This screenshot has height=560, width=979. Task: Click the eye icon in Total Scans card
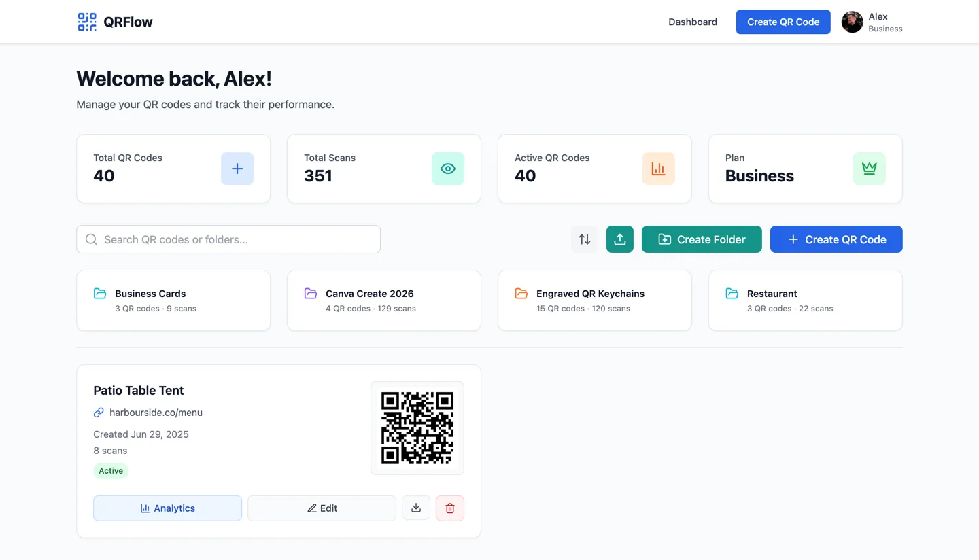coord(448,169)
